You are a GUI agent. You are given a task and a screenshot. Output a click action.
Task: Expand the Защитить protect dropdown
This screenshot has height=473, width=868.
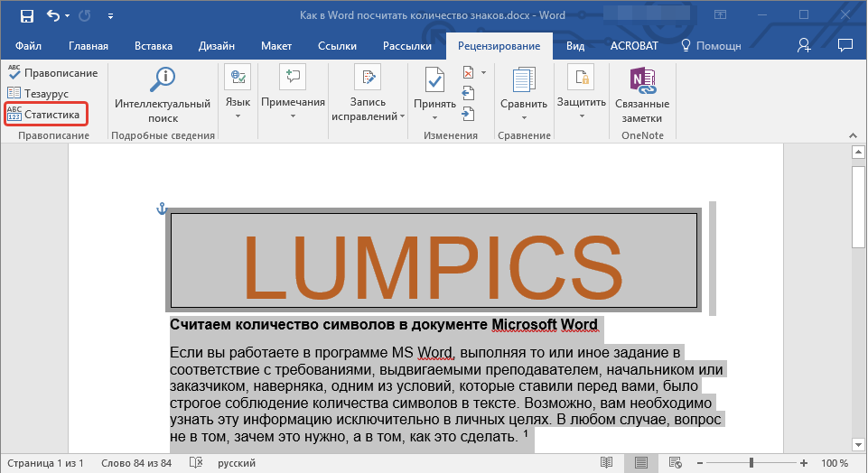pos(581,116)
